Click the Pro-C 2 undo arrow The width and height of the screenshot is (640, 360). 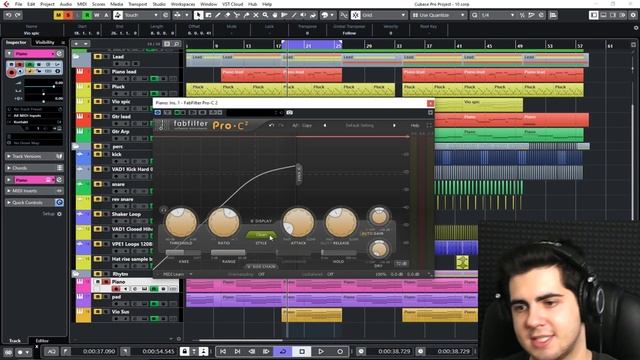[x=271, y=125]
